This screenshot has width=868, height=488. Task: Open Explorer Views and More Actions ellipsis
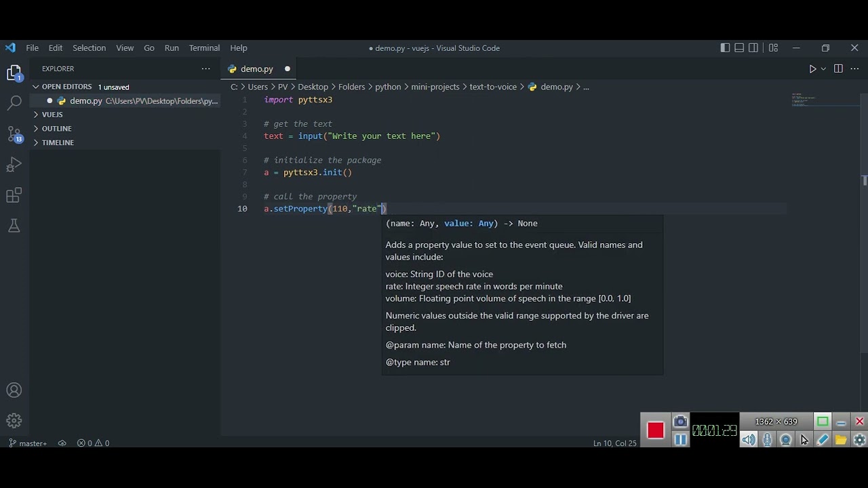coord(205,68)
